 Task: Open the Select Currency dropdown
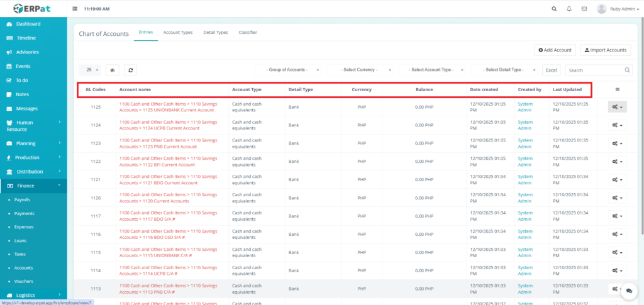(360, 70)
